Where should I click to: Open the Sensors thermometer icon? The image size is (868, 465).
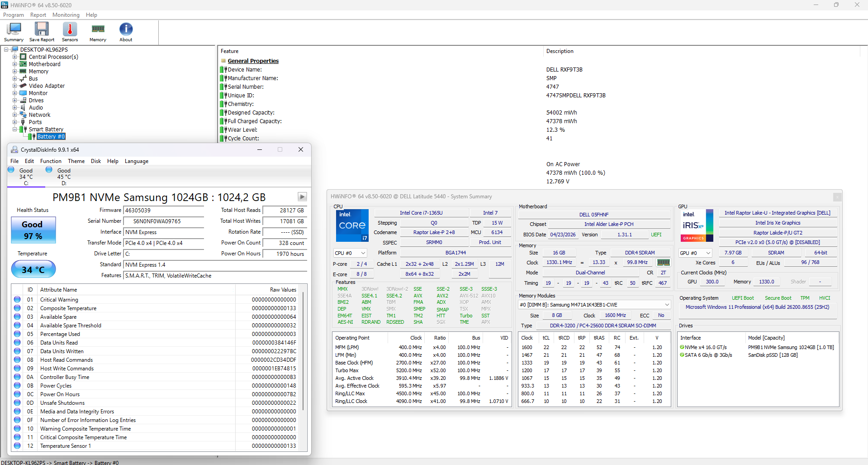point(70,32)
